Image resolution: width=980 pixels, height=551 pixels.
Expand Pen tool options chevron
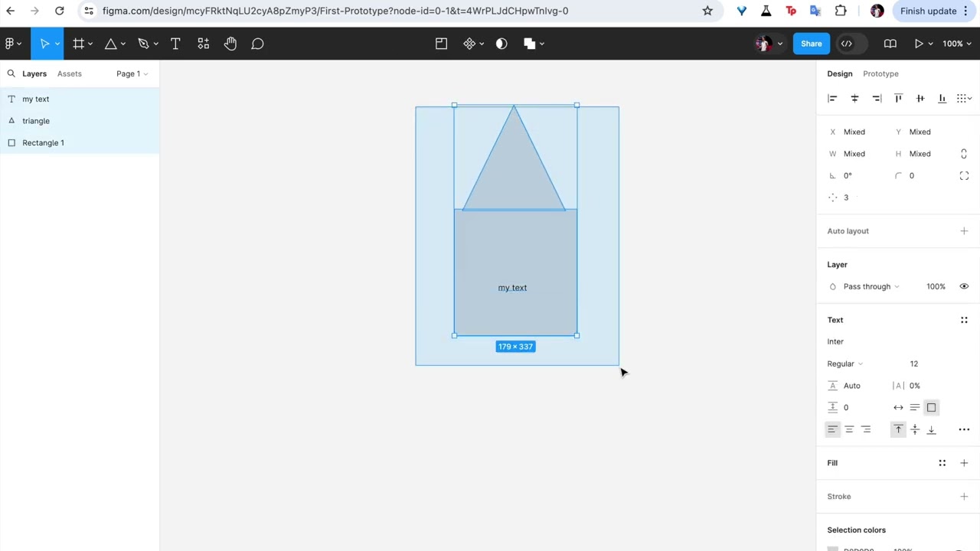pyautogui.click(x=155, y=44)
